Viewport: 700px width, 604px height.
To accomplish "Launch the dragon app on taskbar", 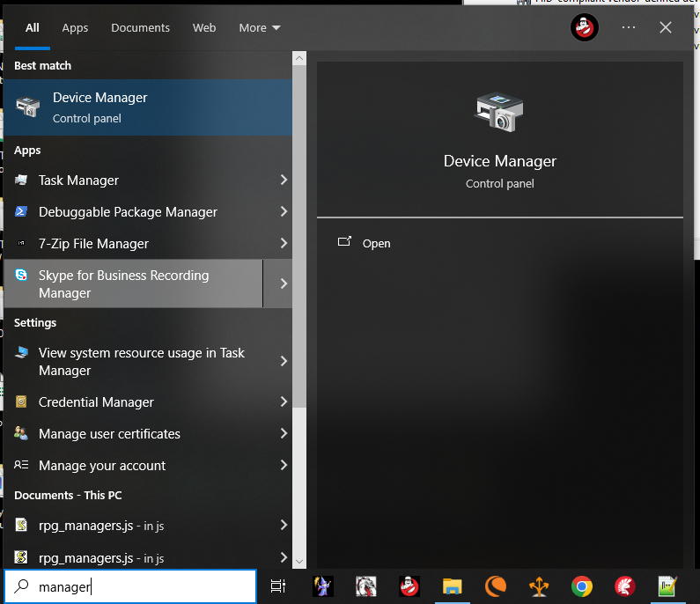I will pyautogui.click(x=366, y=586).
